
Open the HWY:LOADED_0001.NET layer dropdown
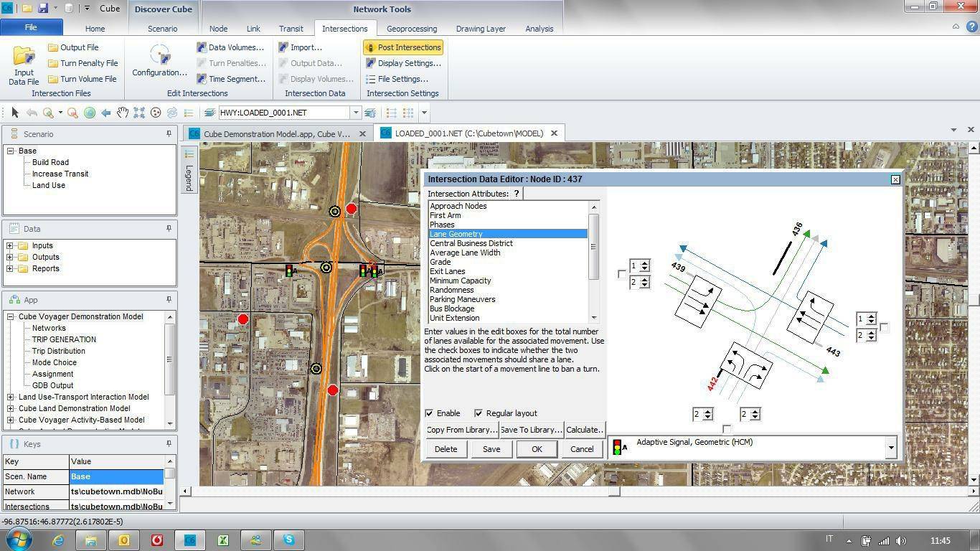[355, 113]
